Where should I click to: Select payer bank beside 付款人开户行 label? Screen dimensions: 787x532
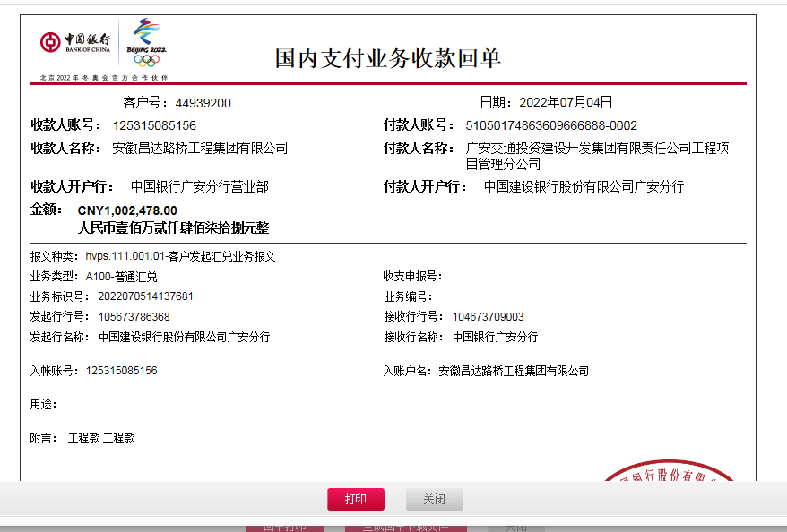[x=584, y=187]
